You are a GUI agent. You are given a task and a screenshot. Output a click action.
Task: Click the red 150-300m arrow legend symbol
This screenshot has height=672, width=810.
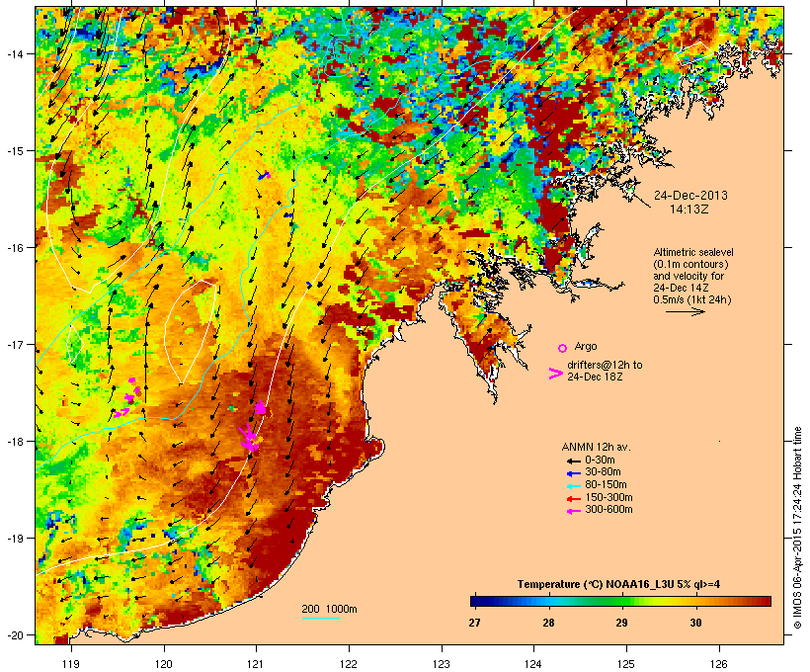573,499
